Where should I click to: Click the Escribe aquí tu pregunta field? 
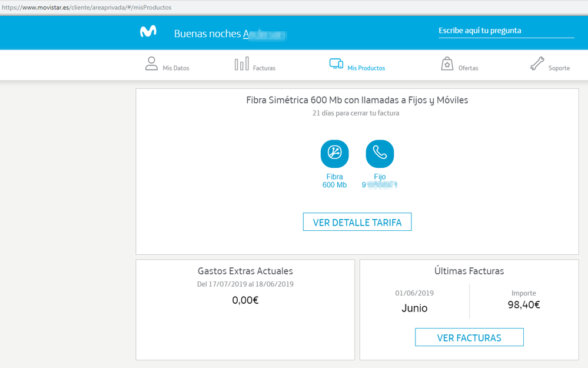pos(506,30)
